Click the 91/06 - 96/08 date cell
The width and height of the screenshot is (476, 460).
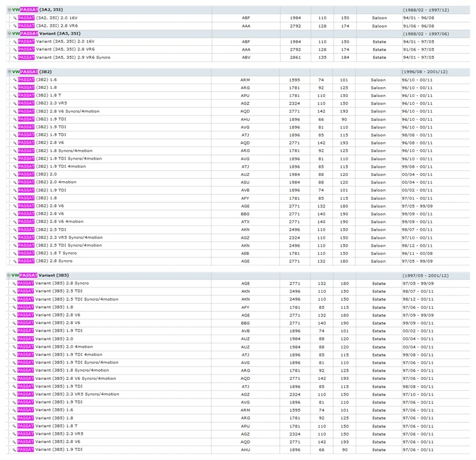point(419,26)
